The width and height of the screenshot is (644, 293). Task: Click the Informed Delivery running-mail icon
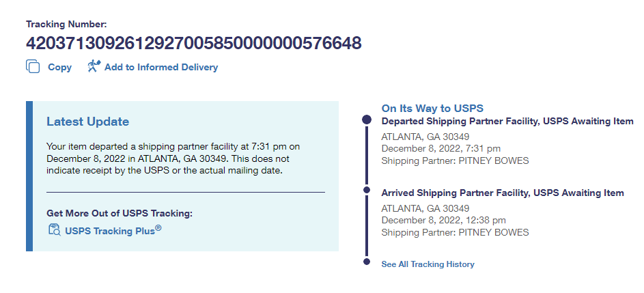point(94,66)
